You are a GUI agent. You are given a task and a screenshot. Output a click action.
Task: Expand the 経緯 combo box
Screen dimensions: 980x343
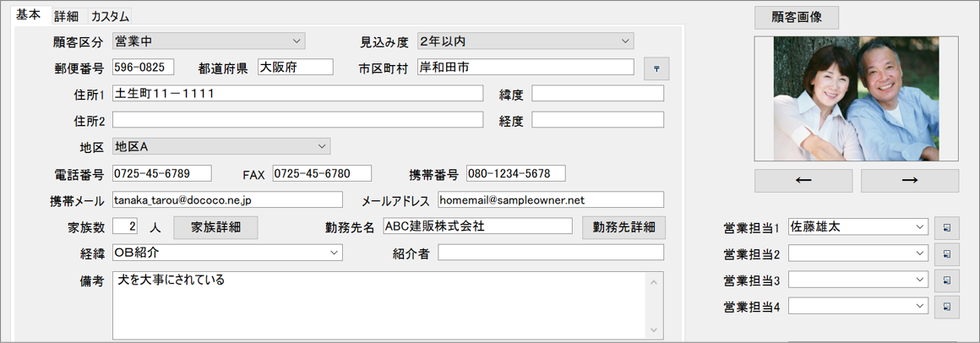point(334,253)
